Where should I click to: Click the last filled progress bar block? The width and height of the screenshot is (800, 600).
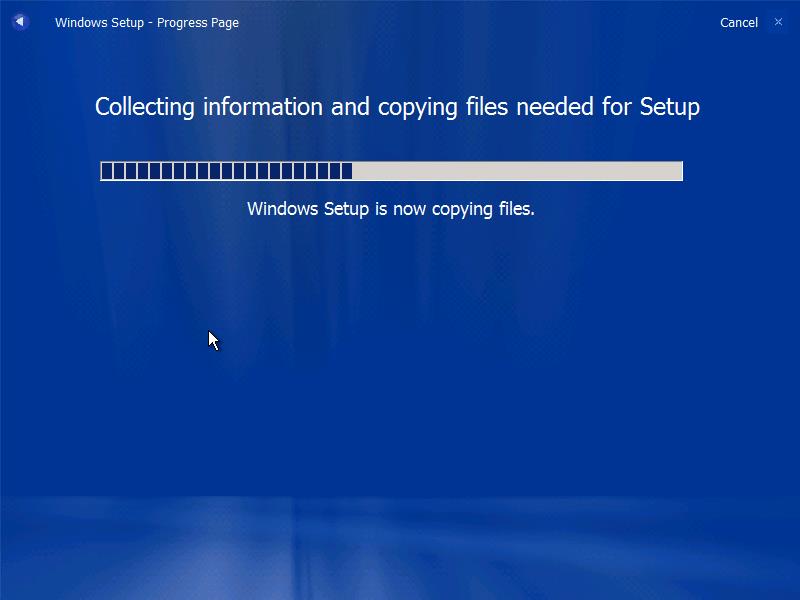[346, 171]
